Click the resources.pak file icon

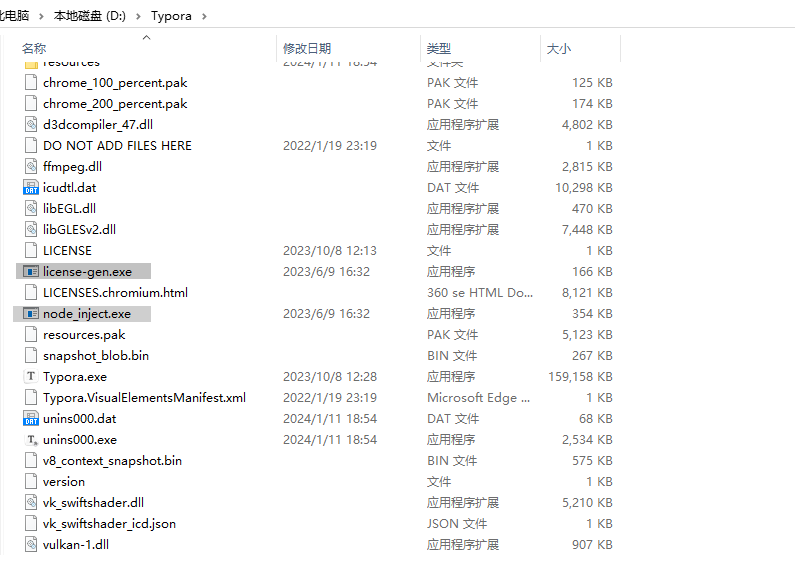31,335
